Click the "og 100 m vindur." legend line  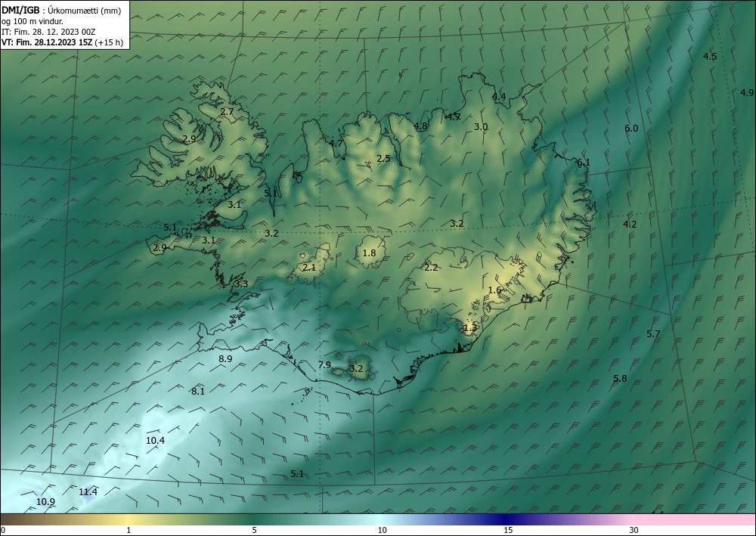point(33,20)
